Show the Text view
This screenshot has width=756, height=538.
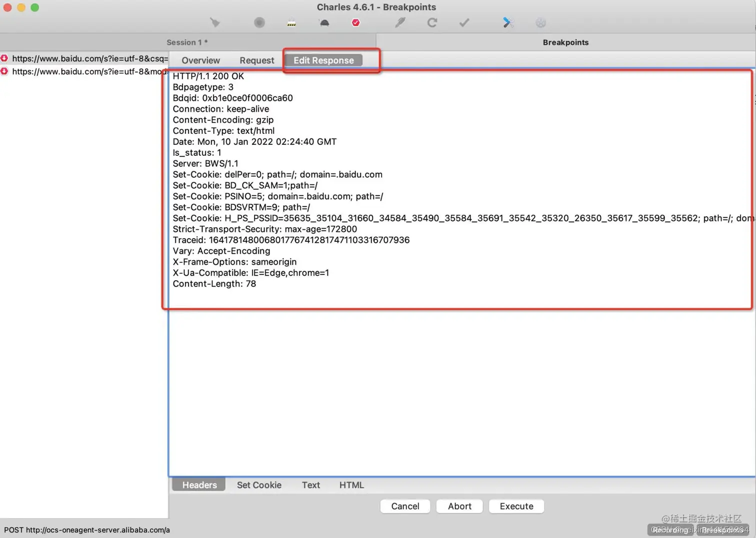(x=310, y=485)
